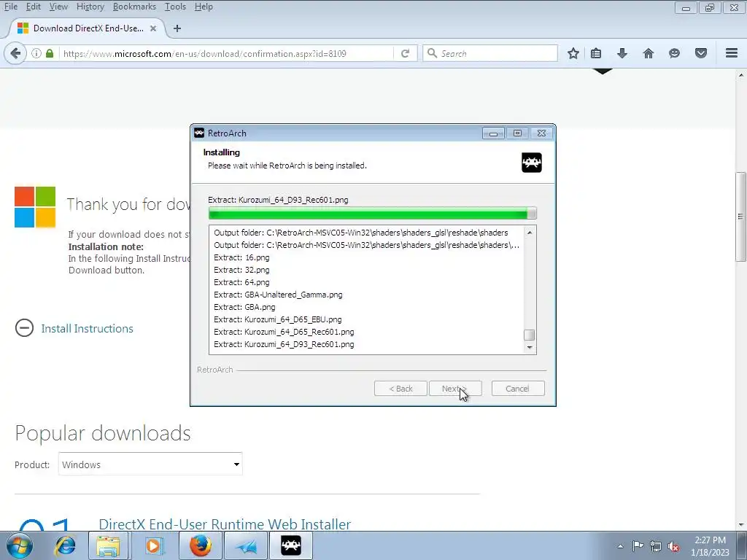
Task: Open the Edit menu
Action: pos(34,7)
